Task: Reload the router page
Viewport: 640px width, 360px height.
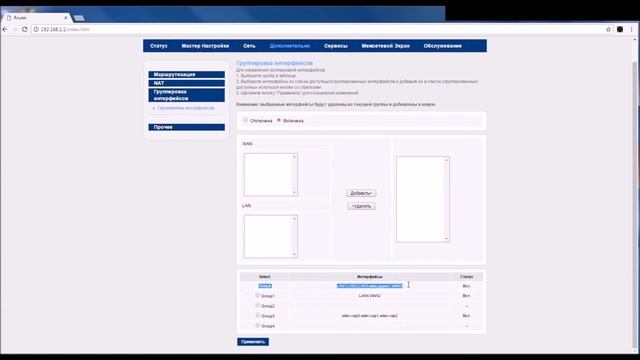Action: tap(24, 29)
